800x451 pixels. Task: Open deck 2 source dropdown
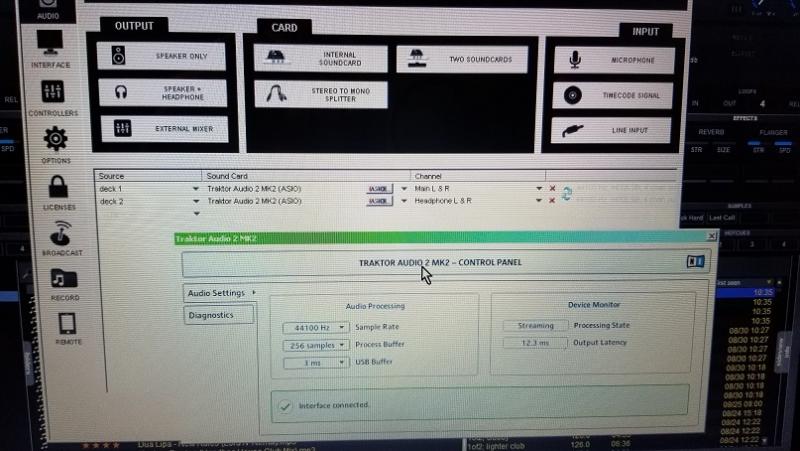pyautogui.click(x=196, y=202)
